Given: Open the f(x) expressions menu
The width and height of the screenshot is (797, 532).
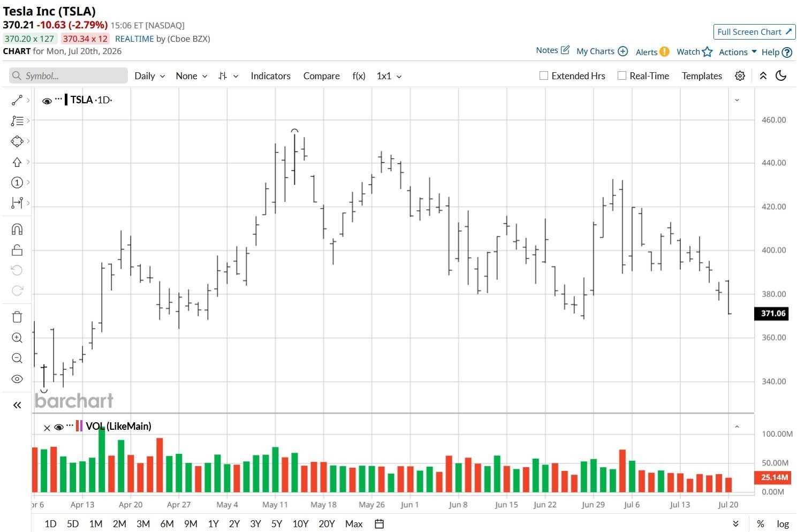Looking at the screenshot, I should (x=359, y=76).
